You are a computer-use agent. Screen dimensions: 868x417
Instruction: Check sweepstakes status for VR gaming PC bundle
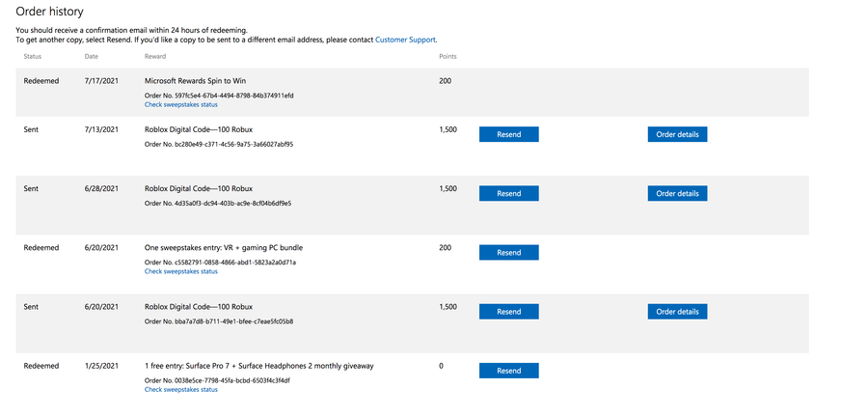click(181, 271)
